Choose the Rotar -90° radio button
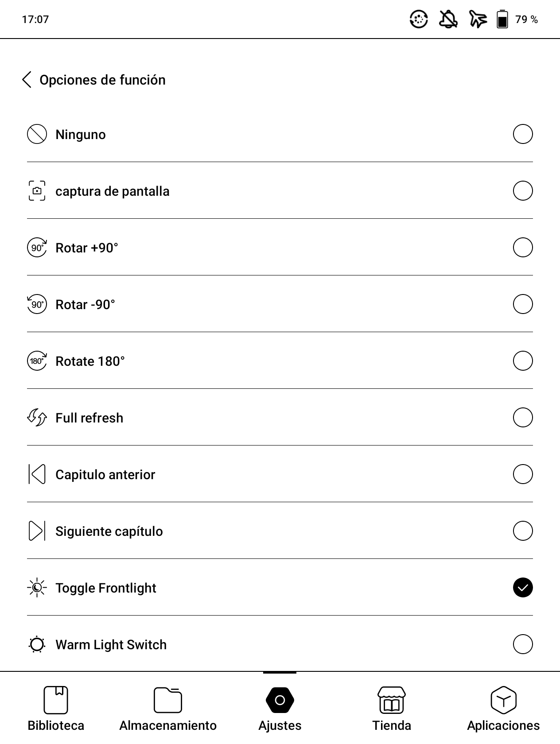 [x=523, y=304]
